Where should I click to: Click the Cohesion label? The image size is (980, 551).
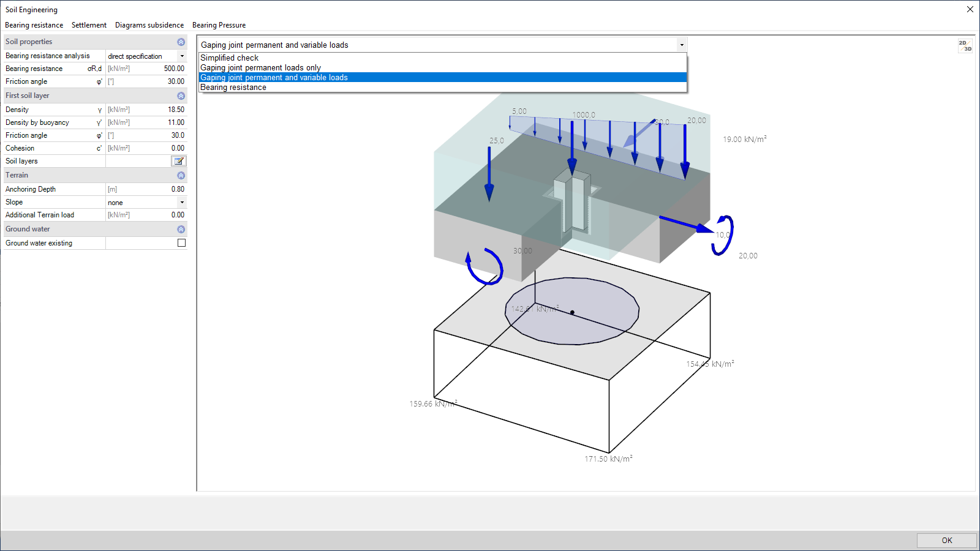coord(20,148)
